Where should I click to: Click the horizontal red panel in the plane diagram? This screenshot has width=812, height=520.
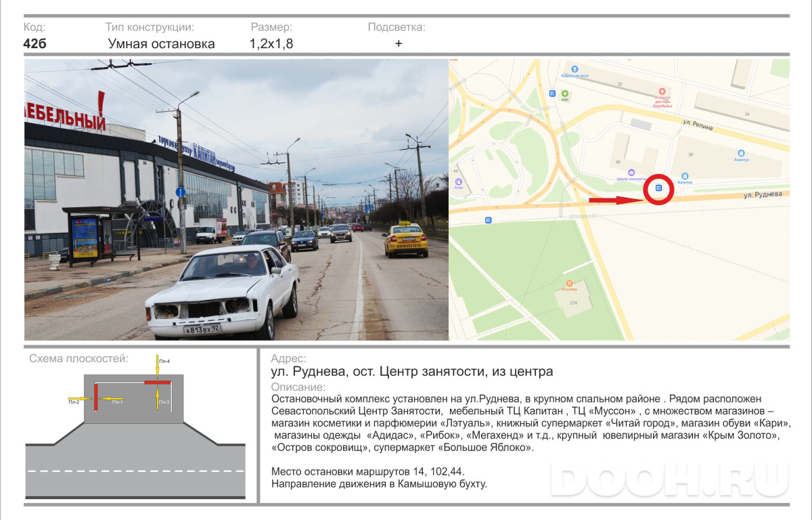pyautogui.click(x=156, y=383)
